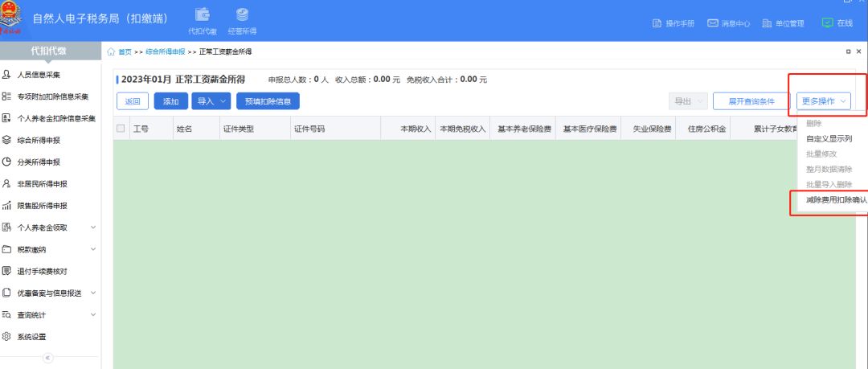Screen dimensions: 868x369
Task: Open the 经营所得 coins icon
Action: click(x=242, y=15)
